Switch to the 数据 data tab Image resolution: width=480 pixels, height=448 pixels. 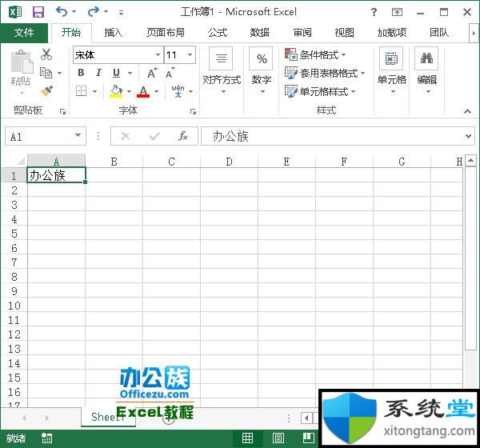click(260, 33)
